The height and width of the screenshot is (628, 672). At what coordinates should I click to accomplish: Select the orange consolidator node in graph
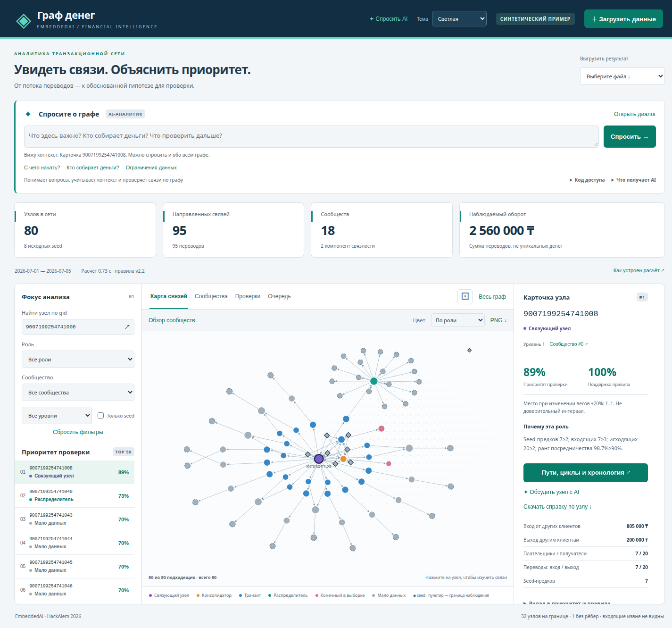click(x=343, y=459)
